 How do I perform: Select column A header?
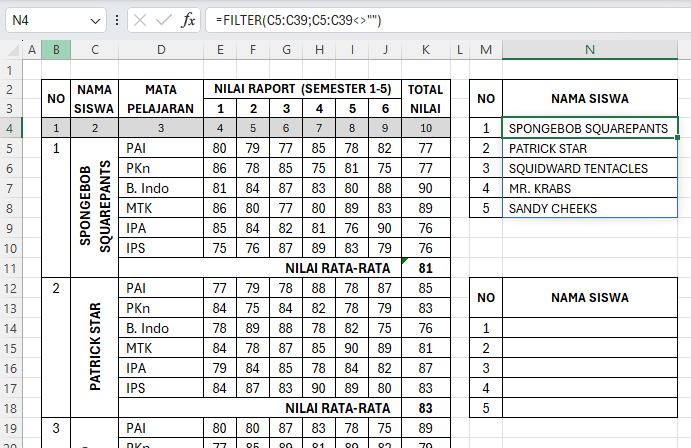click(x=32, y=50)
